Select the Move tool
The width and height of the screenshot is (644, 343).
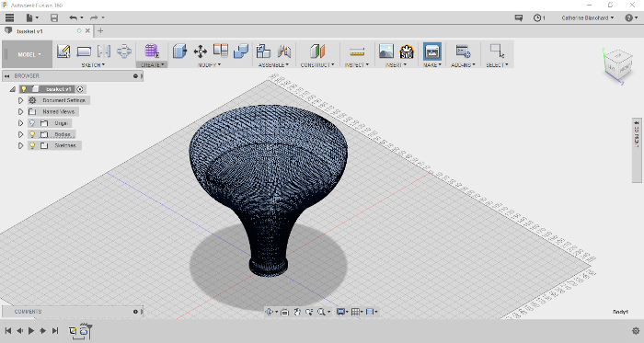click(x=200, y=51)
